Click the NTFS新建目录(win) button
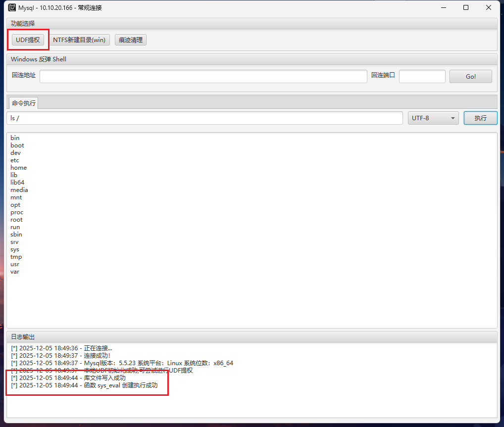The width and height of the screenshot is (504, 427). (79, 40)
